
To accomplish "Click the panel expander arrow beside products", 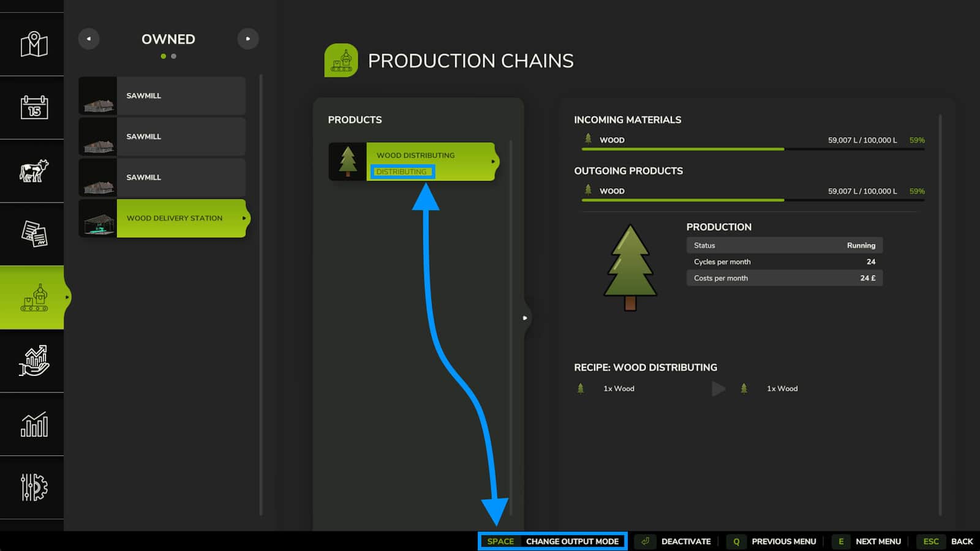I will click(525, 318).
